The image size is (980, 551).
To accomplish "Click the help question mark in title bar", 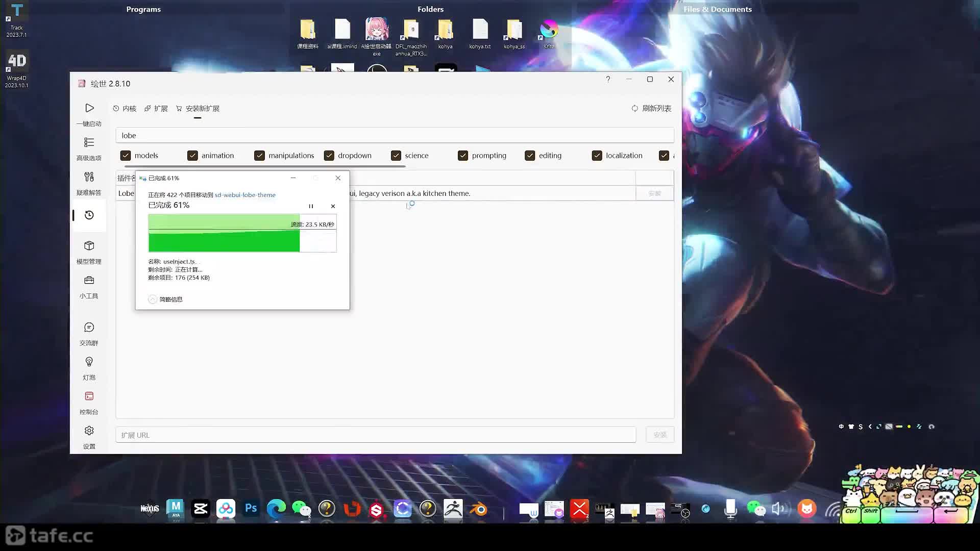I will [x=608, y=79].
